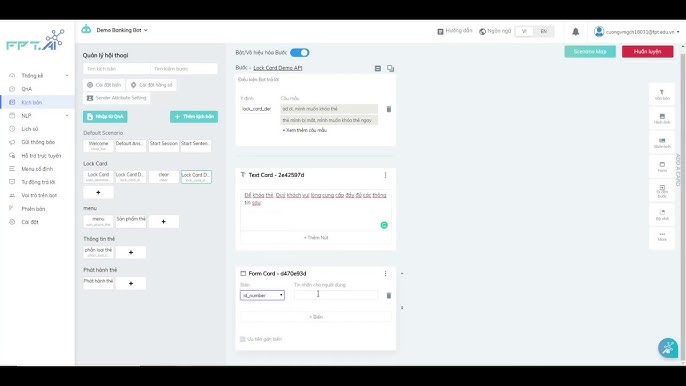Click the FPT.AI logo

[35, 40]
